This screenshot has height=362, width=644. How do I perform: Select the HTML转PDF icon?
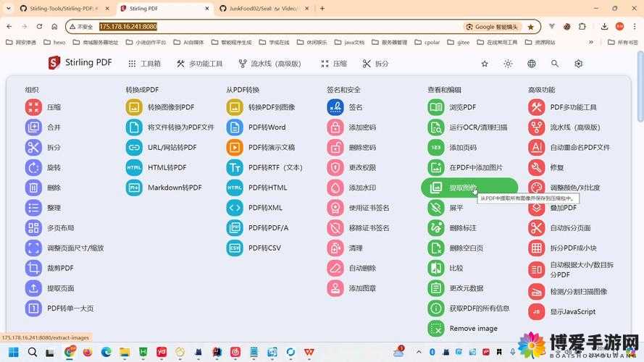(x=134, y=167)
